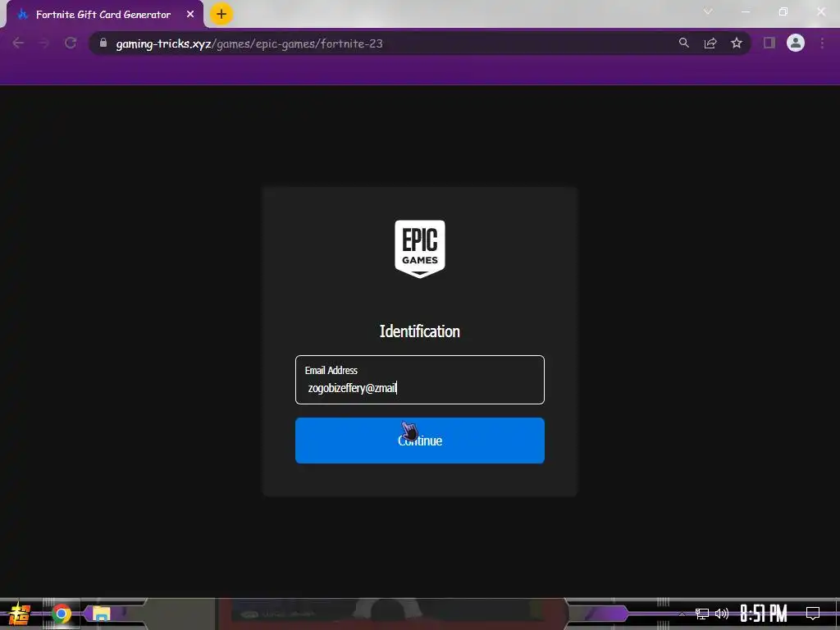Viewport: 840px width, 630px height.
Task: Click the Email Address input field
Action: coord(419,379)
